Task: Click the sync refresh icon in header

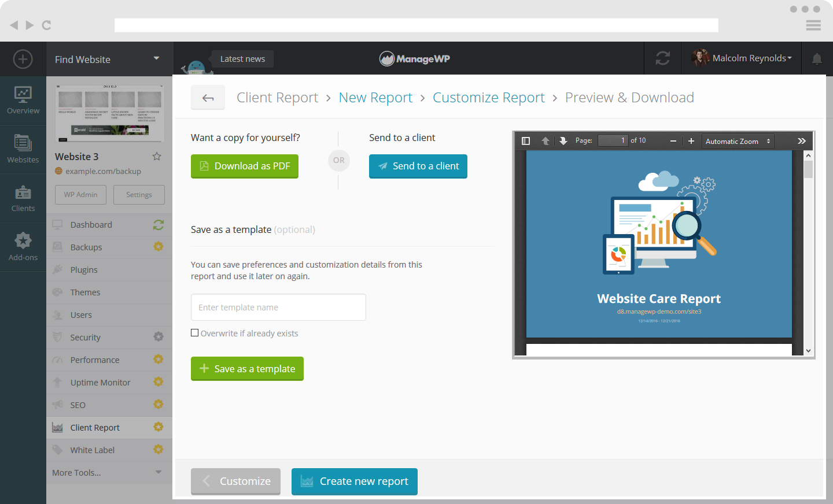Action: [662, 58]
